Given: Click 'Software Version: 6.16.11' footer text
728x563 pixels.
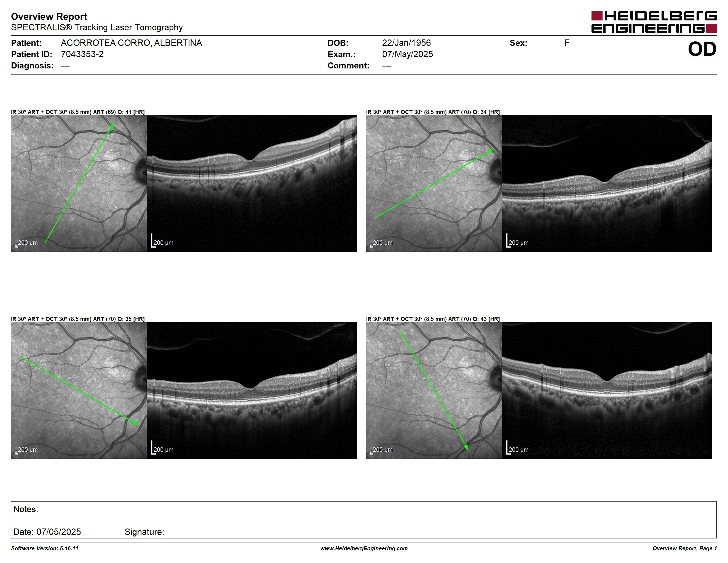Looking at the screenshot, I should pyautogui.click(x=45, y=548).
